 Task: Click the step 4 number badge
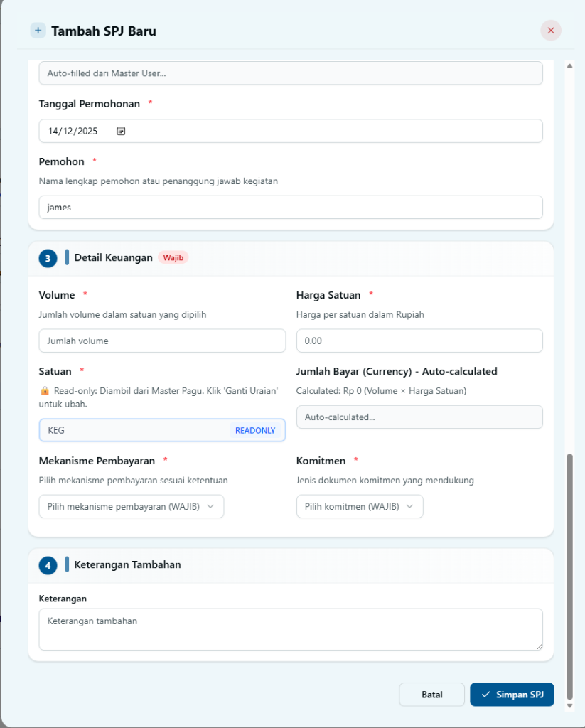[x=48, y=565]
